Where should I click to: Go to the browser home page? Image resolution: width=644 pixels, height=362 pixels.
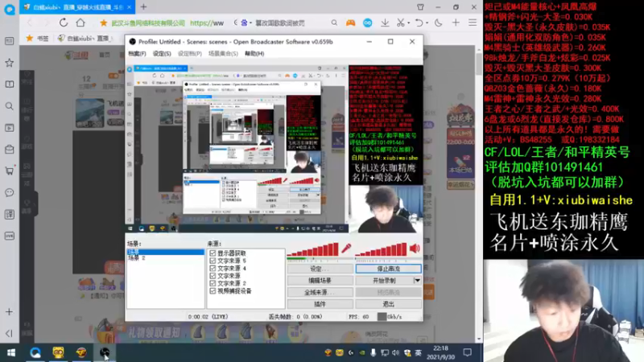pos(80,23)
